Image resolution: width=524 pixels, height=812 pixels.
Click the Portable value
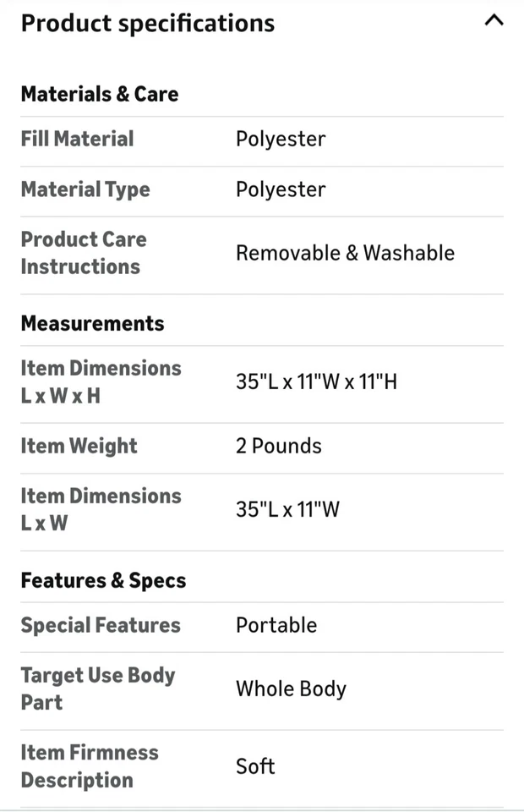pyautogui.click(x=276, y=625)
